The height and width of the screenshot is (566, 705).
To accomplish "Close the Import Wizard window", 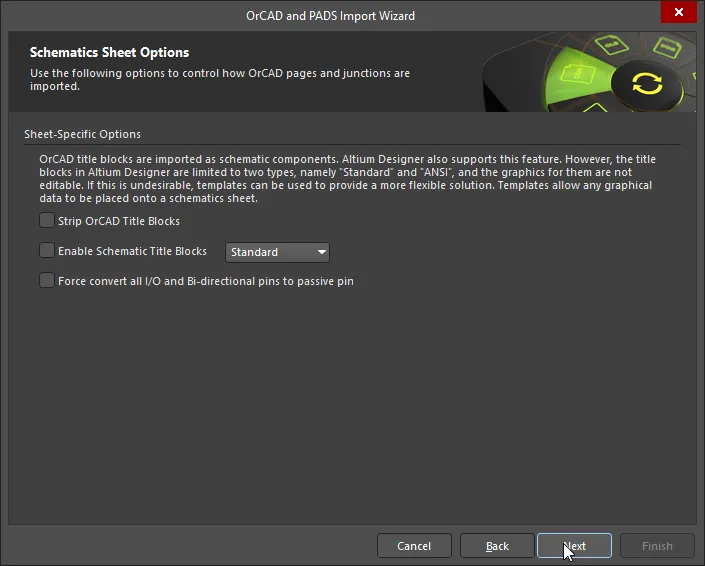I will [679, 12].
